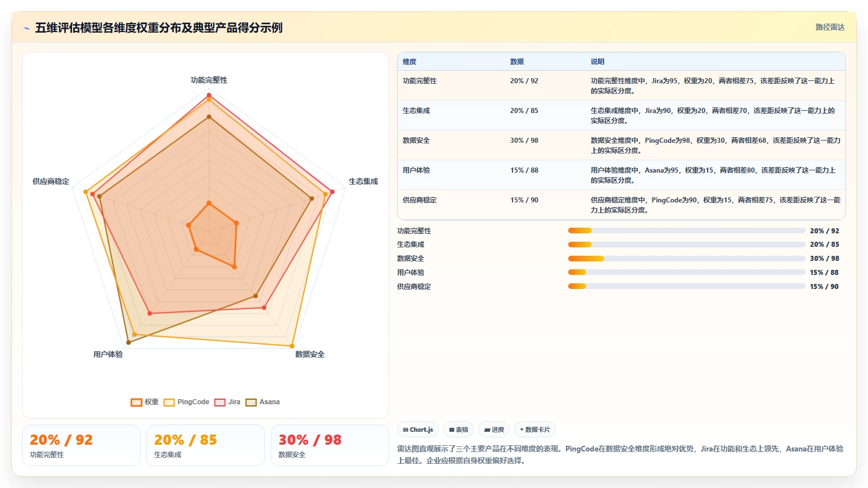Toggle the PingCode legend swatch

[x=169, y=402]
